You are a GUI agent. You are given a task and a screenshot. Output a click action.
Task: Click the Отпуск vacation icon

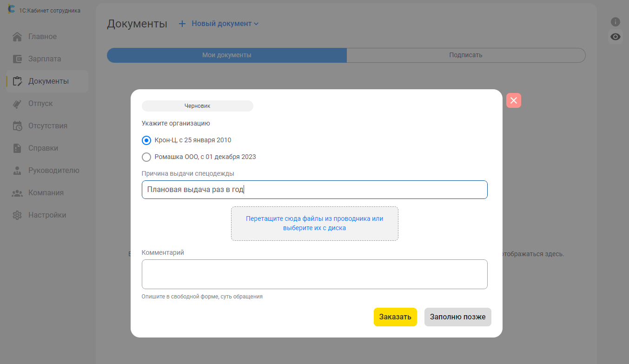[x=17, y=104]
